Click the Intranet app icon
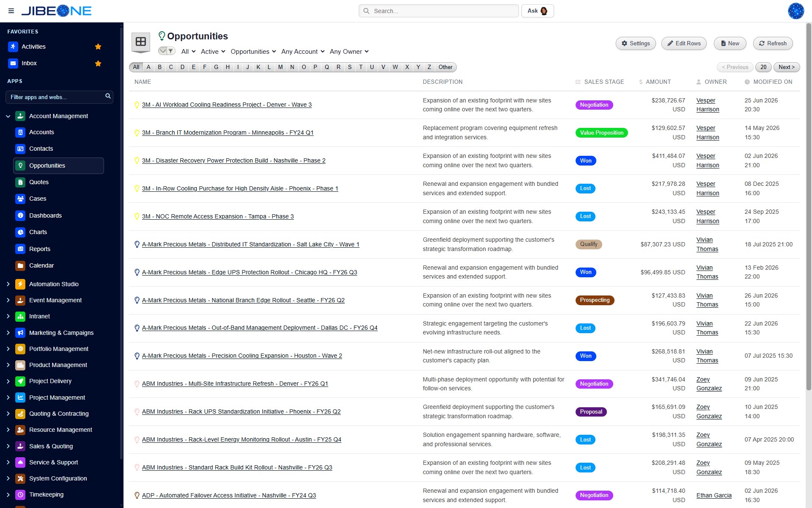 20,316
